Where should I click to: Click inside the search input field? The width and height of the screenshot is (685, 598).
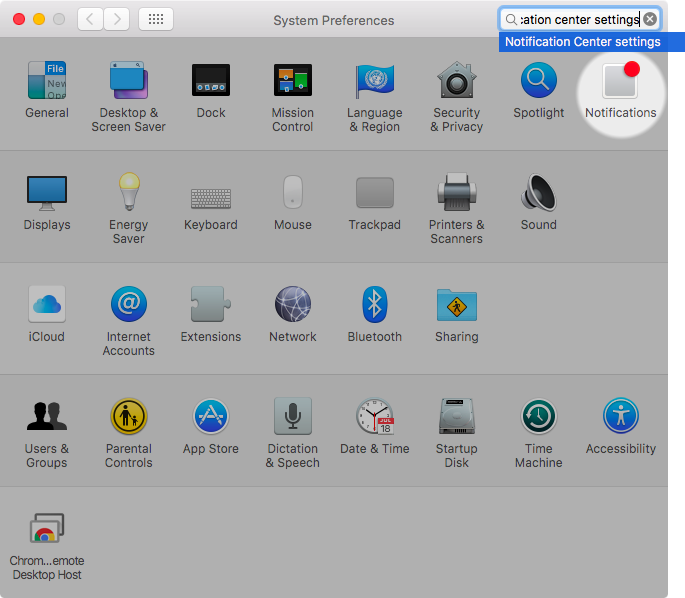pos(579,20)
